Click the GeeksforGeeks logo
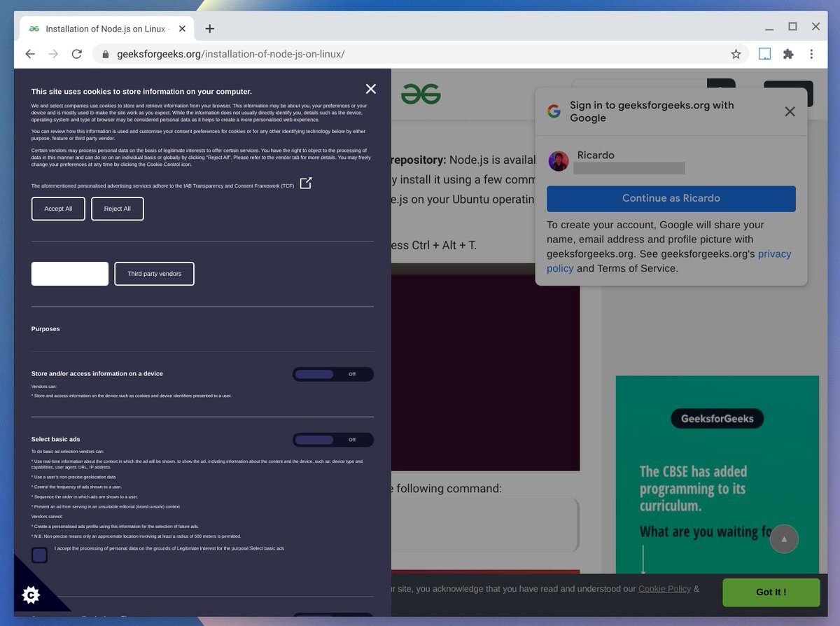Image resolution: width=840 pixels, height=626 pixels. (421, 94)
